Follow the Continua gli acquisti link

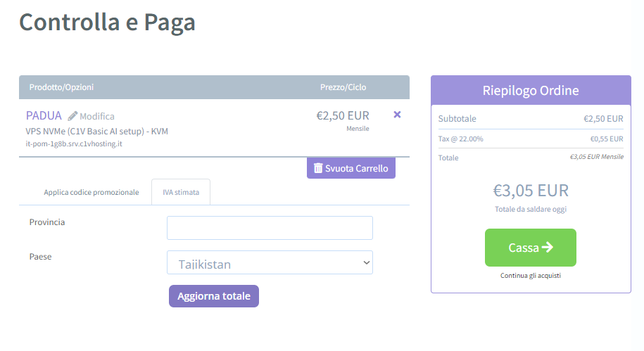pos(531,276)
